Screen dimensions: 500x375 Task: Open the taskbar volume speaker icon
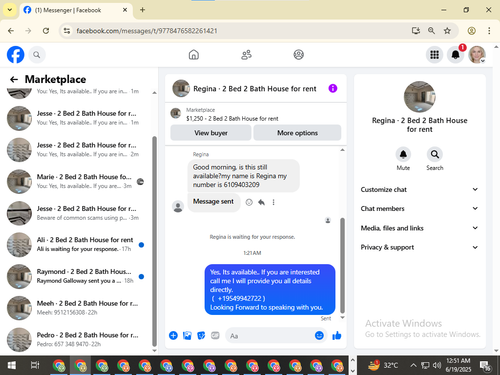[437, 365]
